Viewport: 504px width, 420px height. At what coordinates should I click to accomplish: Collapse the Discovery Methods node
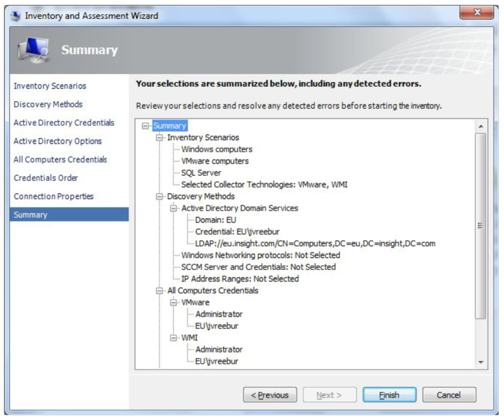160,197
